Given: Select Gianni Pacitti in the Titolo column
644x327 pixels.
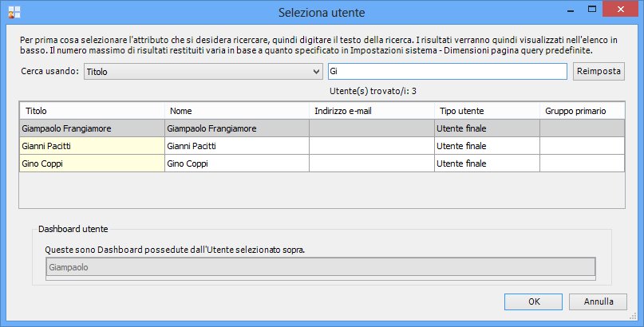Looking at the screenshot, I should coord(92,145).
